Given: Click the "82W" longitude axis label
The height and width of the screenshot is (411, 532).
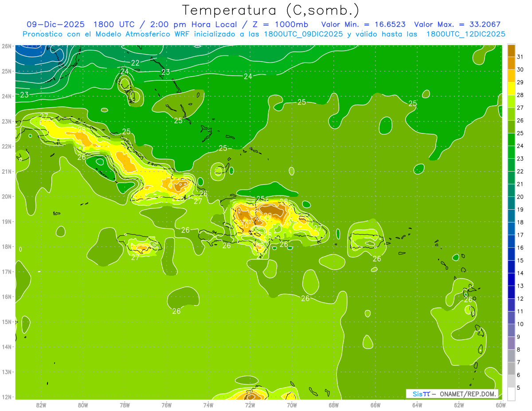Looking at the screenshot, I should coord(41,404).
